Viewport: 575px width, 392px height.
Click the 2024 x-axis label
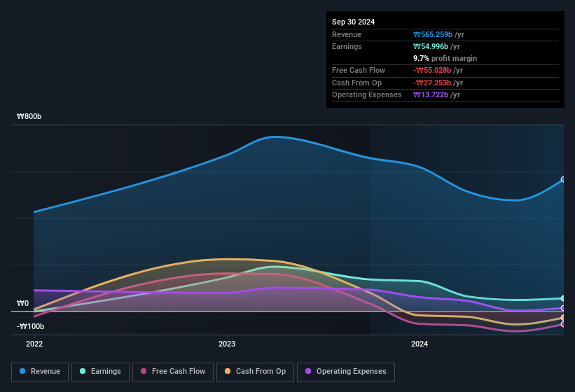[x=420, y=344]
